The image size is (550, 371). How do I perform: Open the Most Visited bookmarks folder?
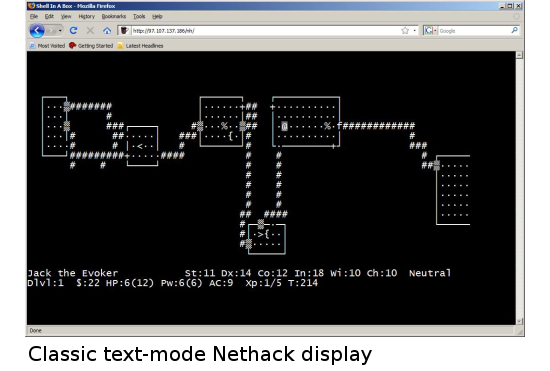click(47, 46)
